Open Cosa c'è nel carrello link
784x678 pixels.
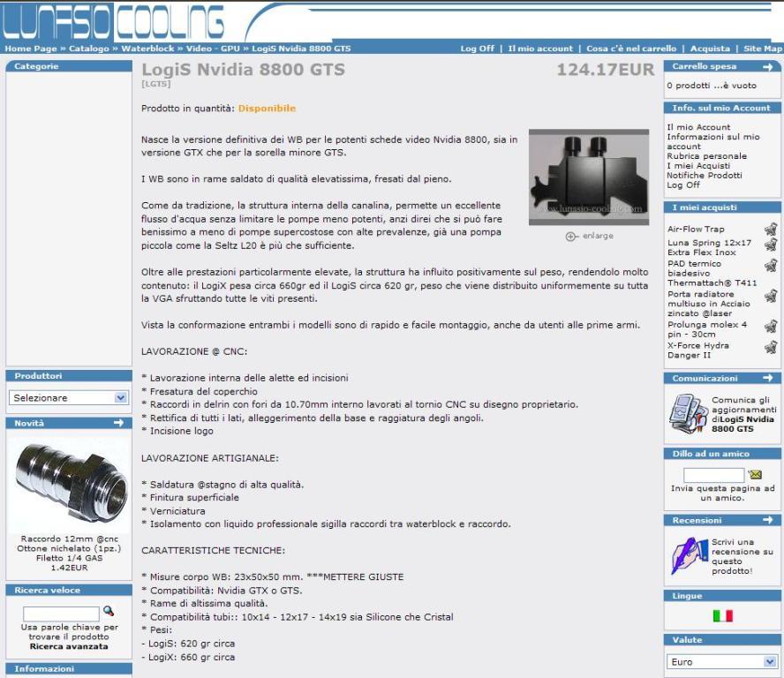coord(631,49)
